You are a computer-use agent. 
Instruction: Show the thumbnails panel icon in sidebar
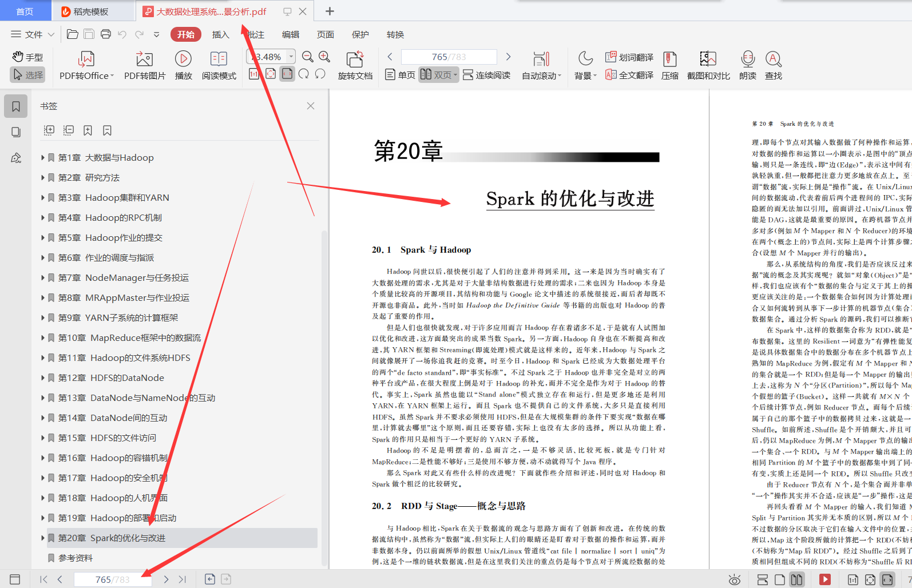(x=16, y=132)
